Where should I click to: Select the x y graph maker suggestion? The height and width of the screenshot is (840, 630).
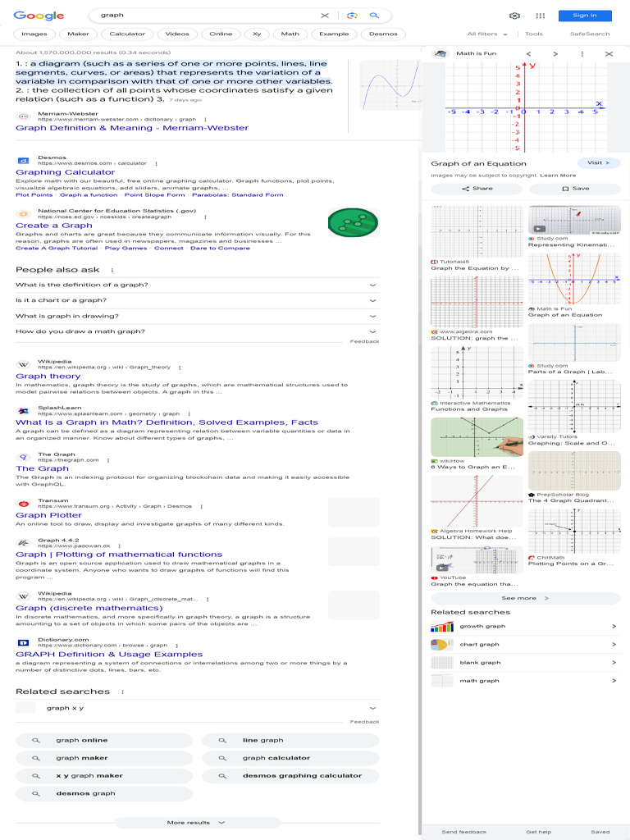coord(104,776)
